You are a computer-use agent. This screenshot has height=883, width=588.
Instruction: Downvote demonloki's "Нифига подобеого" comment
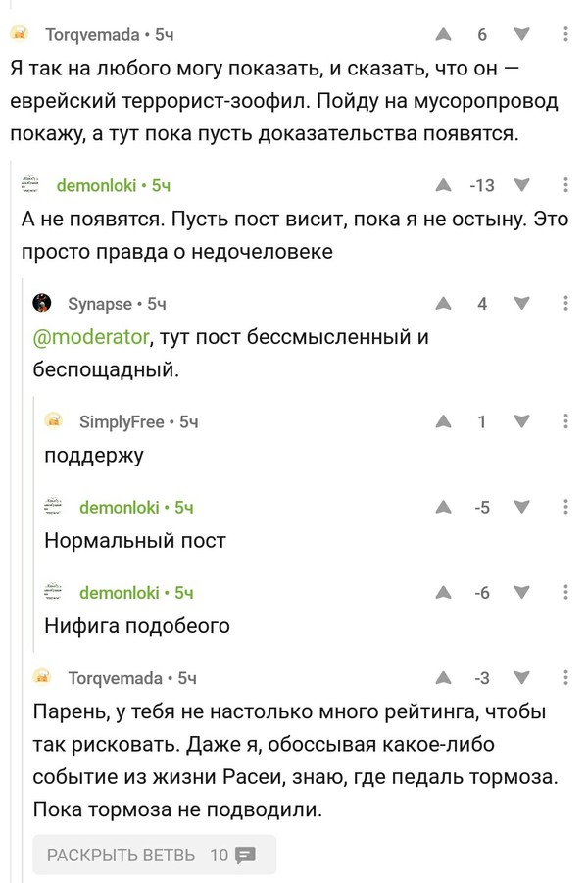(x=521, y=593)
